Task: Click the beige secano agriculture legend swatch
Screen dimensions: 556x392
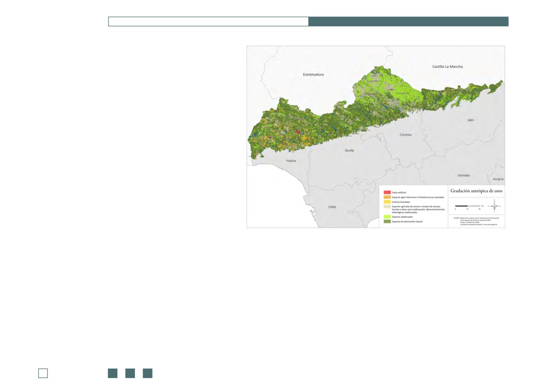Action: point(387,207)
